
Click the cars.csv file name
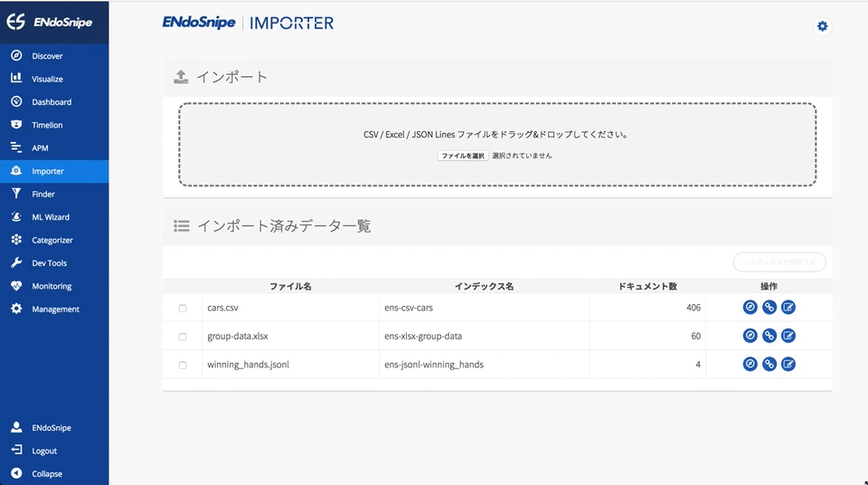(222, 308)
